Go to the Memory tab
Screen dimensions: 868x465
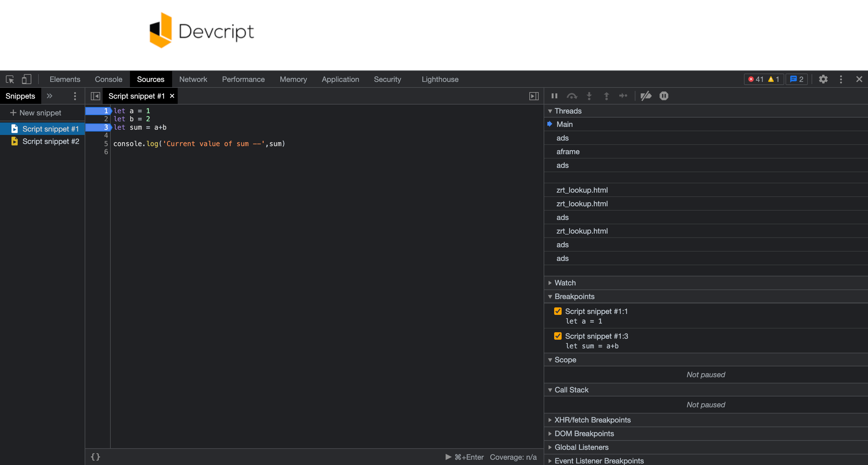pyautogui.click(x=293, y=79)
